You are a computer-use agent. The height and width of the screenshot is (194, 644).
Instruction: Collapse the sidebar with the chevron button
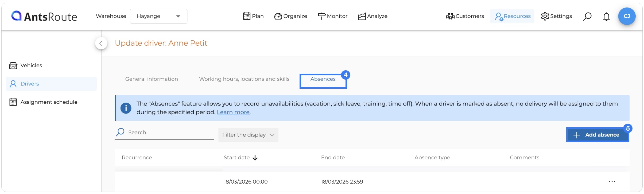[101, 43]
